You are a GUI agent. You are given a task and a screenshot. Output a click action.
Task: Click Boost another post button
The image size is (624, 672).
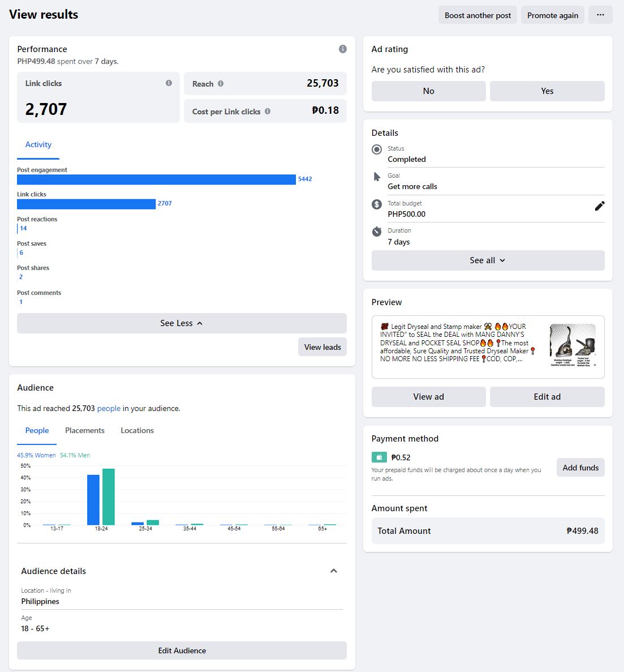click(x=477, y=15)
